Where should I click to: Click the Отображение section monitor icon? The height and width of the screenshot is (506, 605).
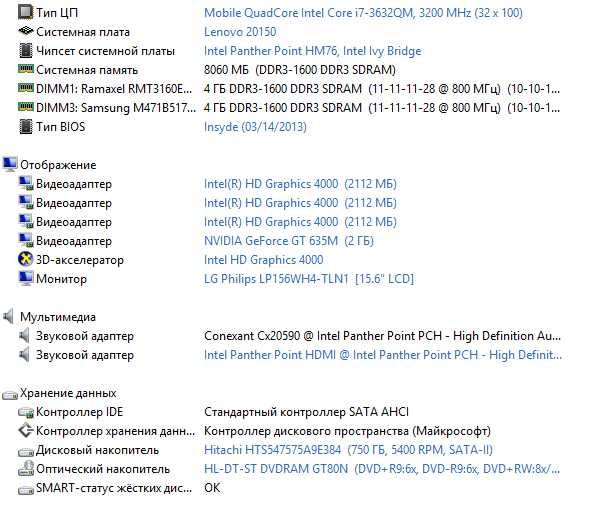10,165
